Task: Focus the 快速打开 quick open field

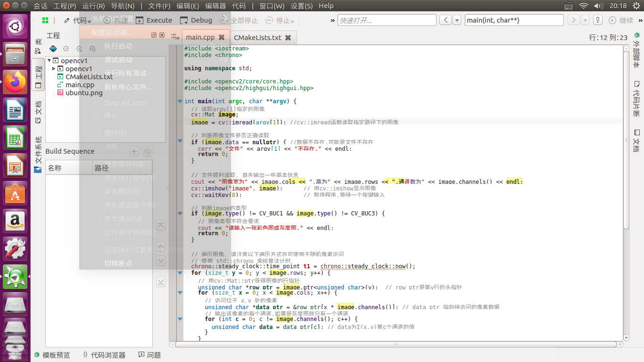Action: [x=387, y=20]
